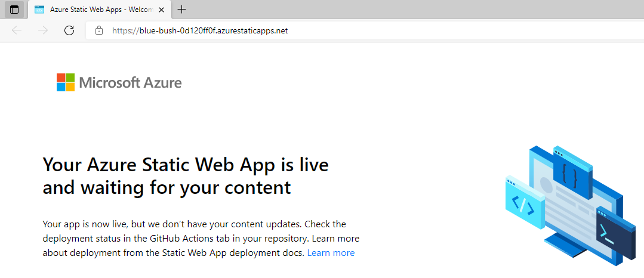
Task: Open a new browser tab
Action: pyautogui.click(x=182, y=10)
